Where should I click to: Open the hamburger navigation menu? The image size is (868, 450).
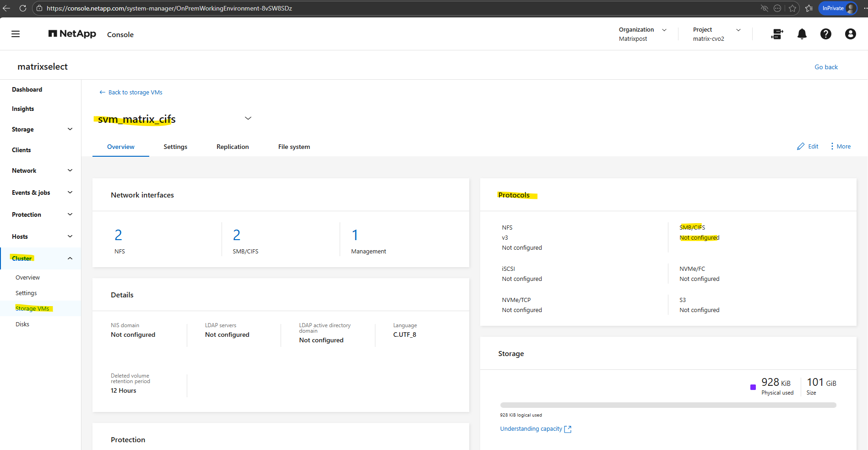pos(16,34)
